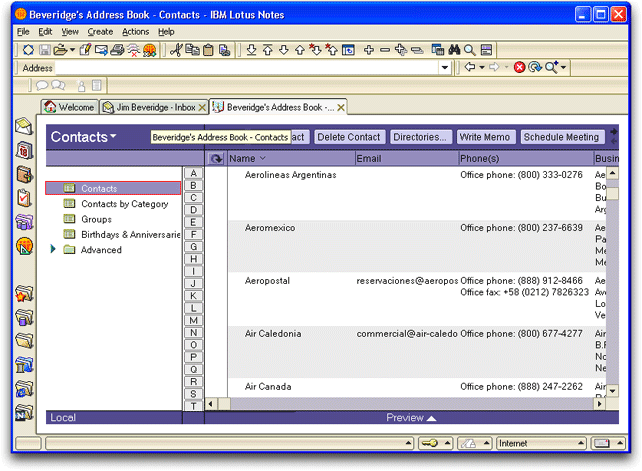Screen dimensions: 642x471
Task: Click the Expand plus toolbar icon
Action: [368, 50]
